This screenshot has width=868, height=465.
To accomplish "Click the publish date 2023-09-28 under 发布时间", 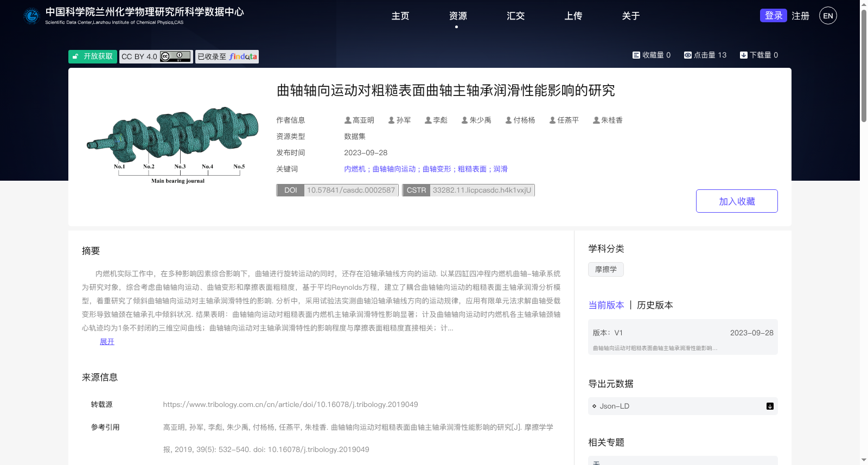I will 366,152.
